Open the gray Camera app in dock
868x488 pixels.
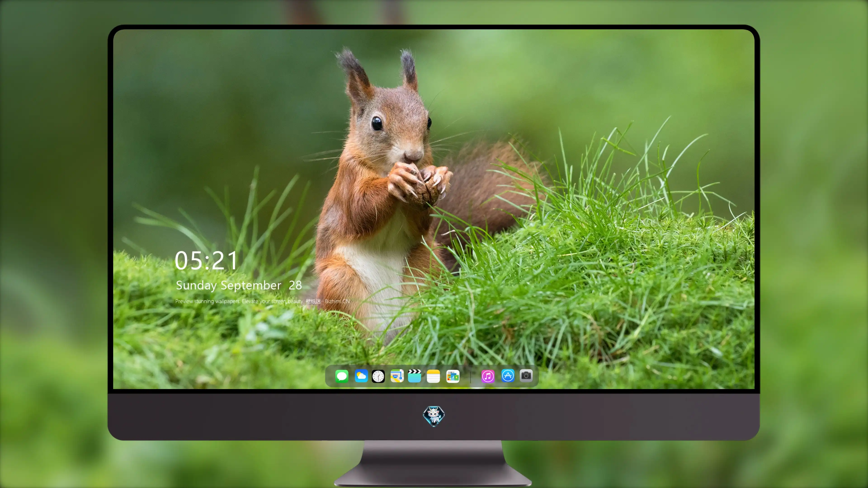click(x=526, y=375)
